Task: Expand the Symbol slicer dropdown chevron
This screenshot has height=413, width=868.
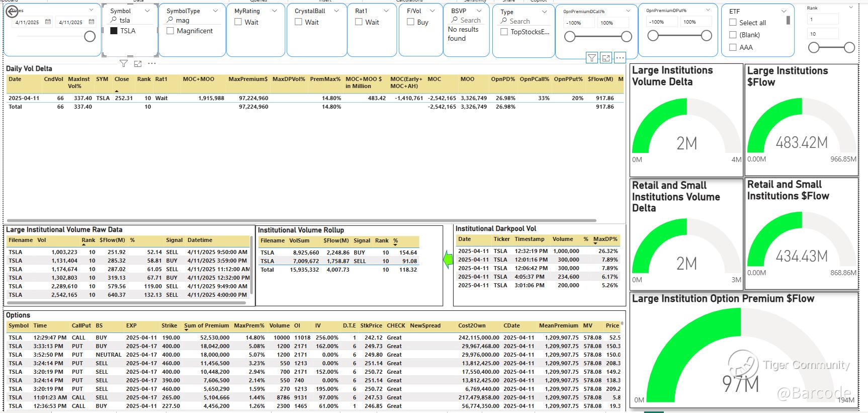Action: tap(147, 11)
